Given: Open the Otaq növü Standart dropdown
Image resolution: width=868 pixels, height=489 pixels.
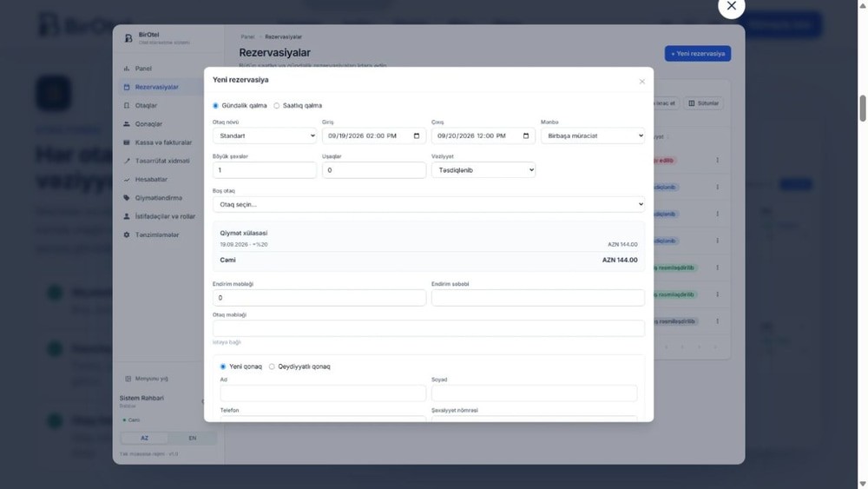Looking at the screenshot, I should pyautogui.click(x=265, y=135).
